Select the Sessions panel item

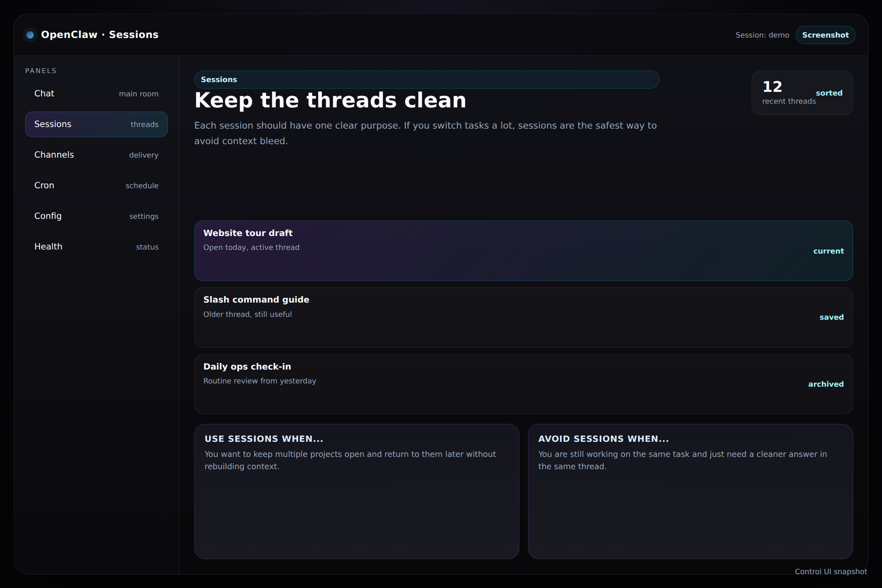96,124
